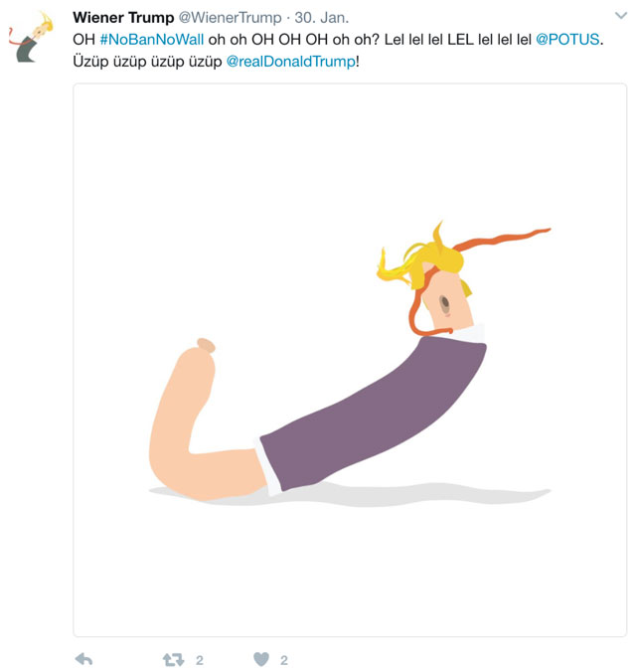Open the #NoBanNoWall hashtag
Viewport: 636px width, 672px height.
coord(152,40)
